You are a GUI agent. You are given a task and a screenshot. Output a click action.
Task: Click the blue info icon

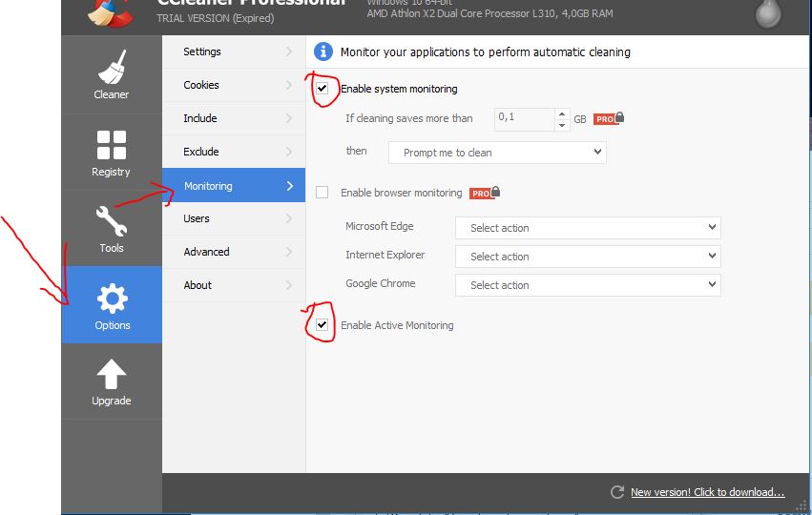[x=323, y=51]
